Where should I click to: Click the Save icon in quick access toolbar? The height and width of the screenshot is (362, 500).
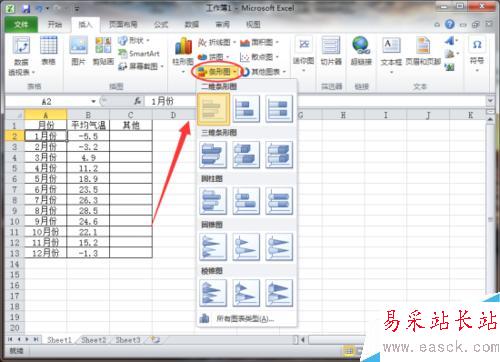(x=26, y=8)
